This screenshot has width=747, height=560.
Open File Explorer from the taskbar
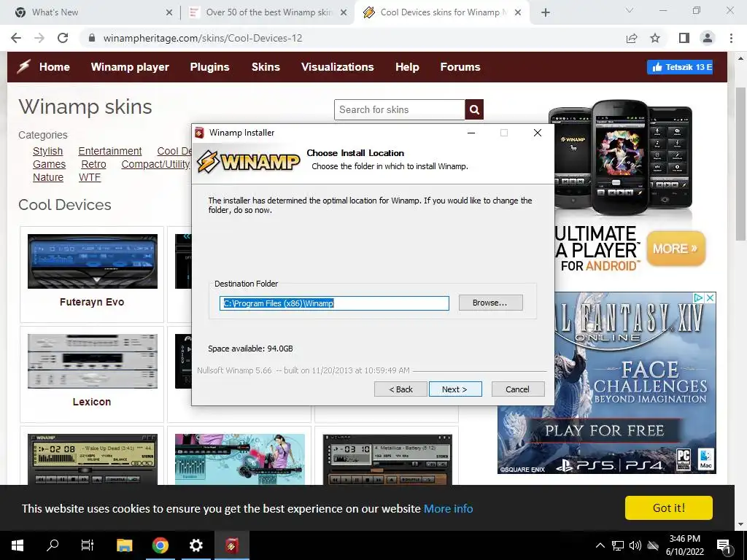[124, 545]
